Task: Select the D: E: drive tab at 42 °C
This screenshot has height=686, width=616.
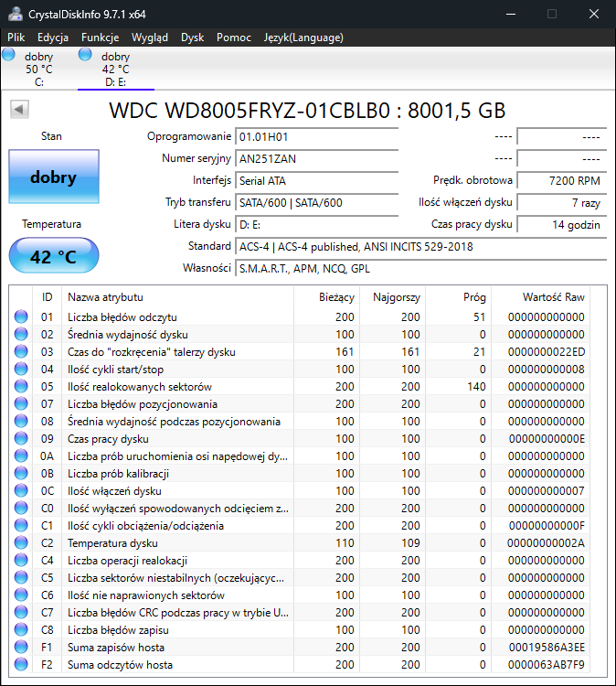Action: click(116, 69)
